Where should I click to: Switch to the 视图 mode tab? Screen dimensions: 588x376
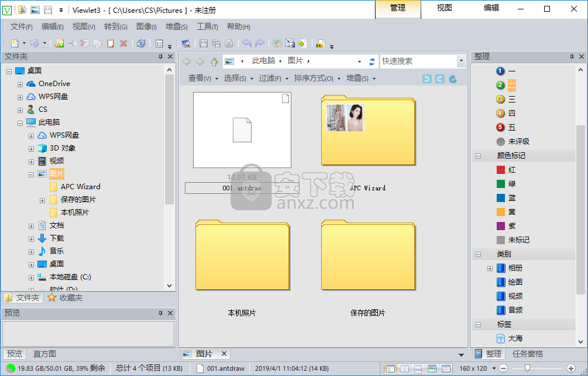point(444,8)
